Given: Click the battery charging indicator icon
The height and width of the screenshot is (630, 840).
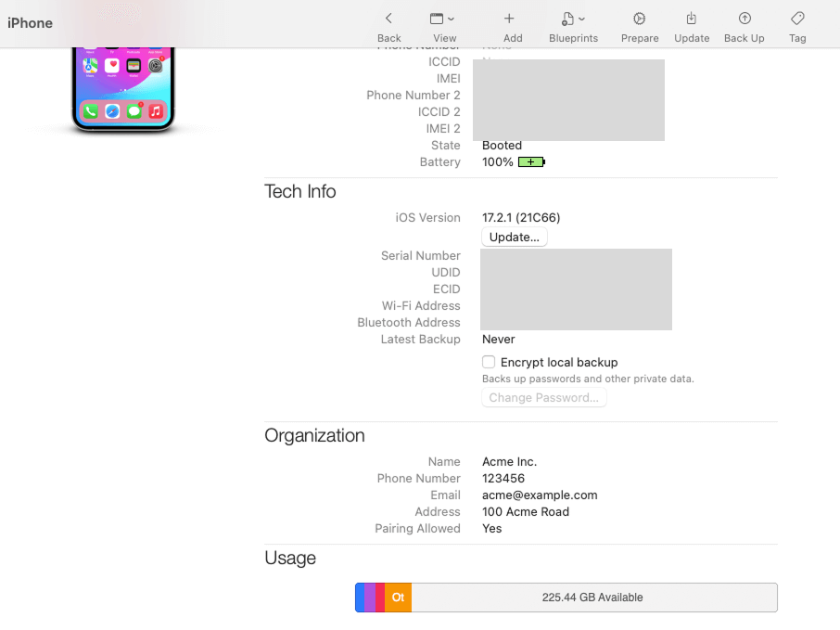Looking at the screenshot, I should pyautogui.click(x=531, y=162).
